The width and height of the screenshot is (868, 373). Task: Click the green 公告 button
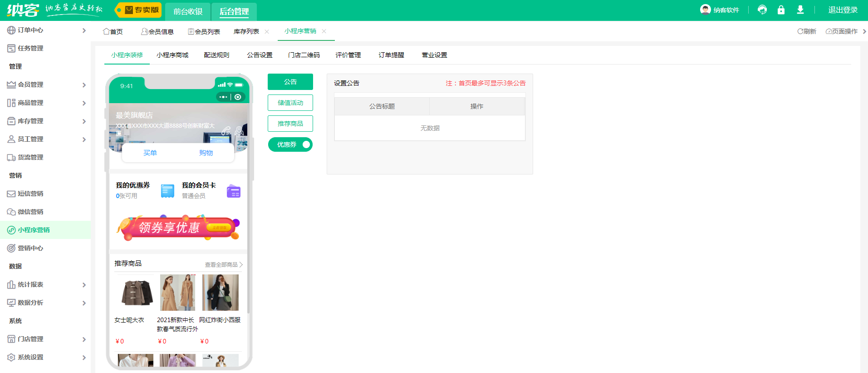coord(290,82)
